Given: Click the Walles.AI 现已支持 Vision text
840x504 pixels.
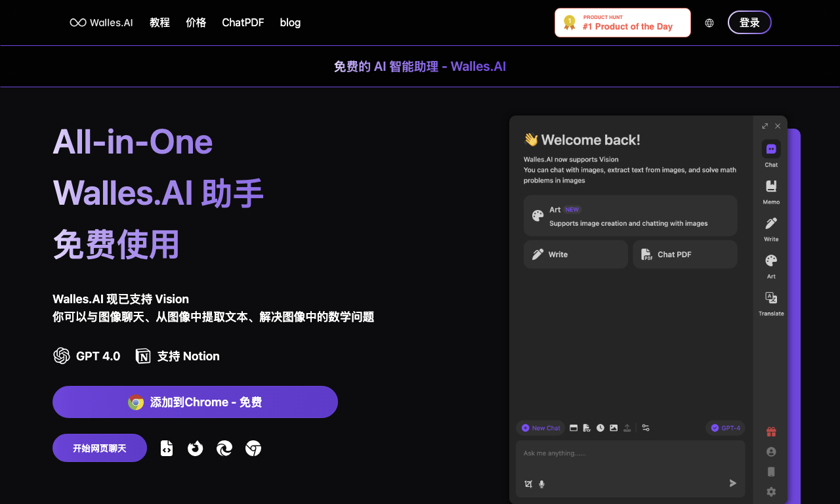Looking at the screenshot, I should coord(121,299).
